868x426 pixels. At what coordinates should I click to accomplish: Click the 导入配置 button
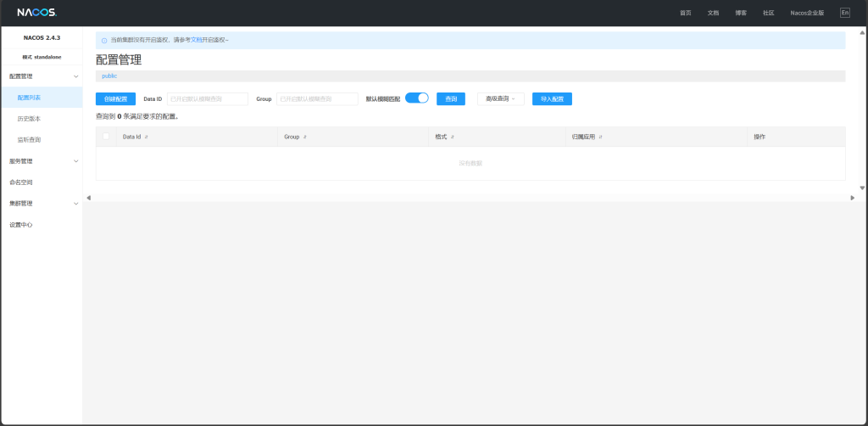[552, 99]
